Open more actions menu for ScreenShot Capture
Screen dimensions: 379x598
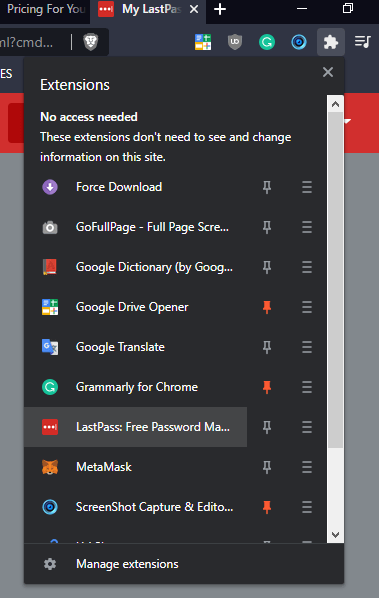(307, 507)
